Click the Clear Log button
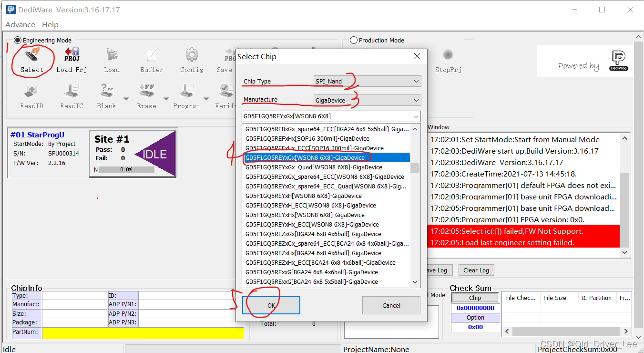644x353 pixels. pos(476,270)
